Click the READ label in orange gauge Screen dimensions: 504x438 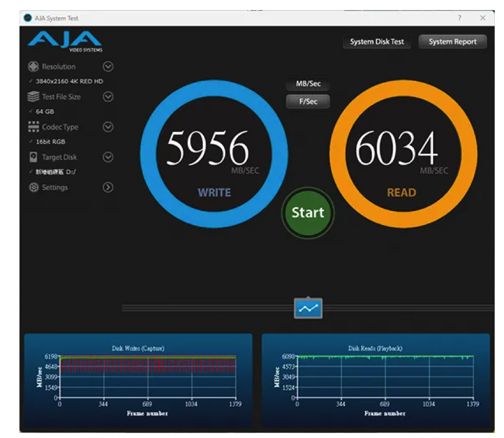pos(402,192)
